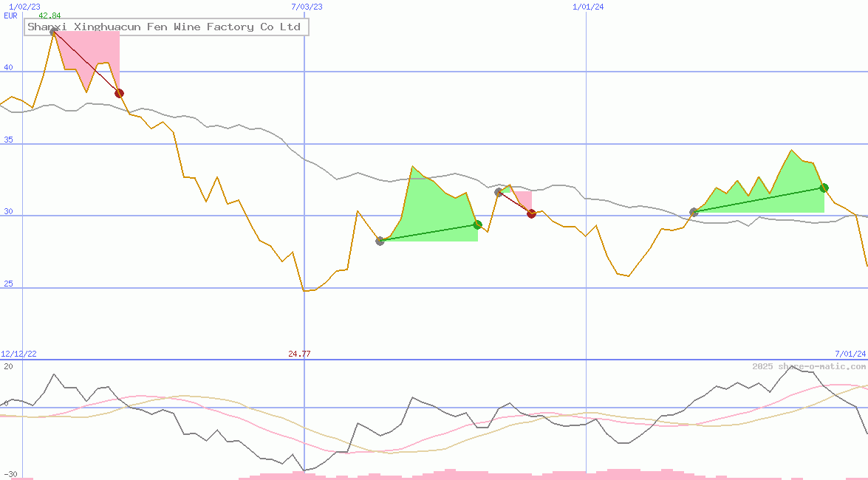
Task: Click the 40 price axis label
Action: point(9,67)
